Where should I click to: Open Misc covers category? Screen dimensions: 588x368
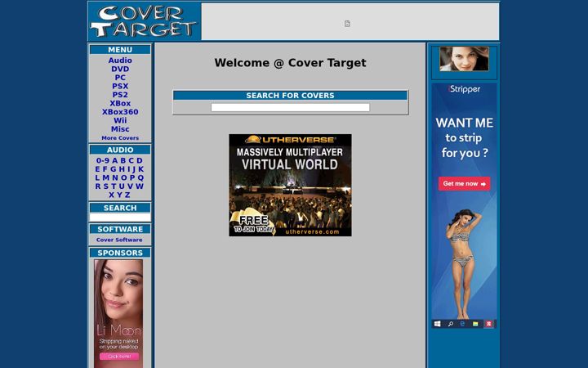[120, 129]
